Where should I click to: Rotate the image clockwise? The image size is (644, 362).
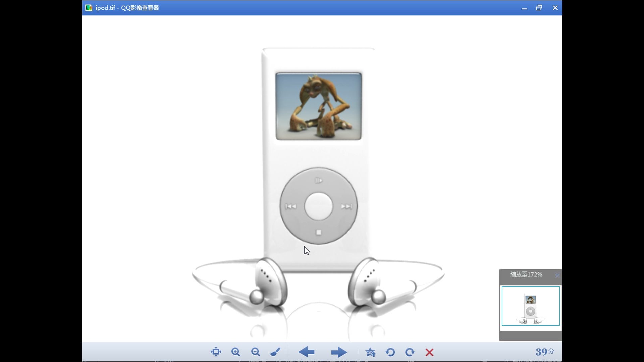(x=410, y=352)
